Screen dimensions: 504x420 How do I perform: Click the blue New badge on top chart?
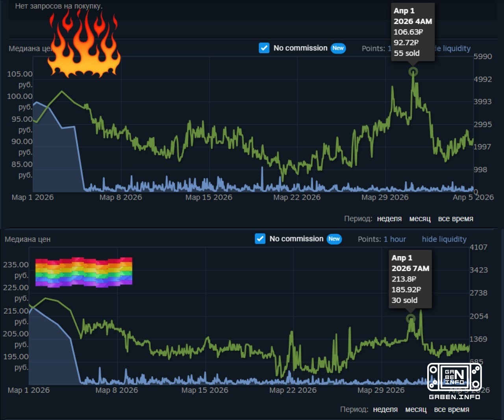pos(338,48)
